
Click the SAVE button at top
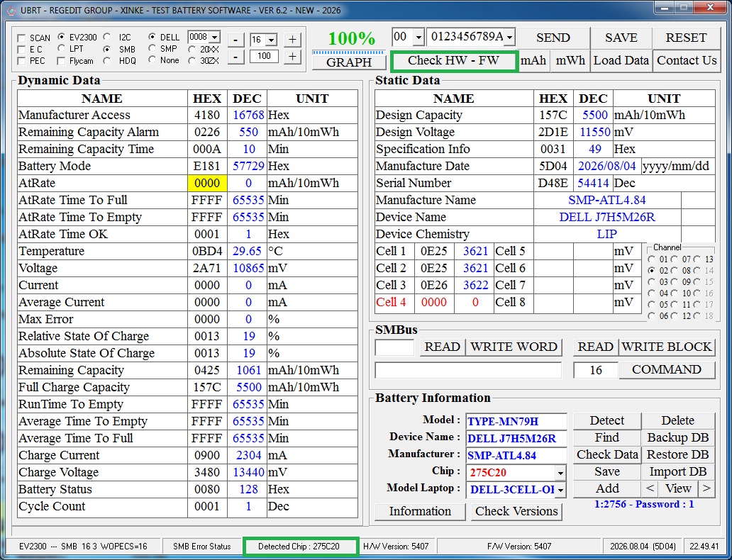621,38
